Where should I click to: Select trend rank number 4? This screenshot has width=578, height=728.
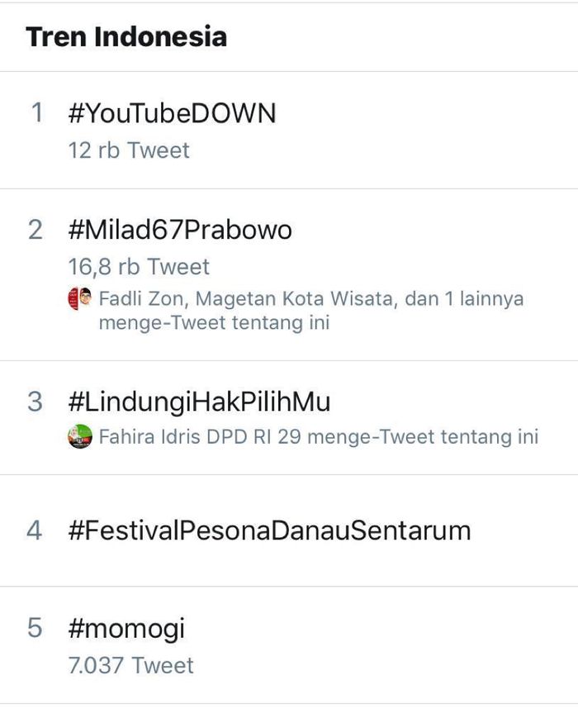point(35,531)
